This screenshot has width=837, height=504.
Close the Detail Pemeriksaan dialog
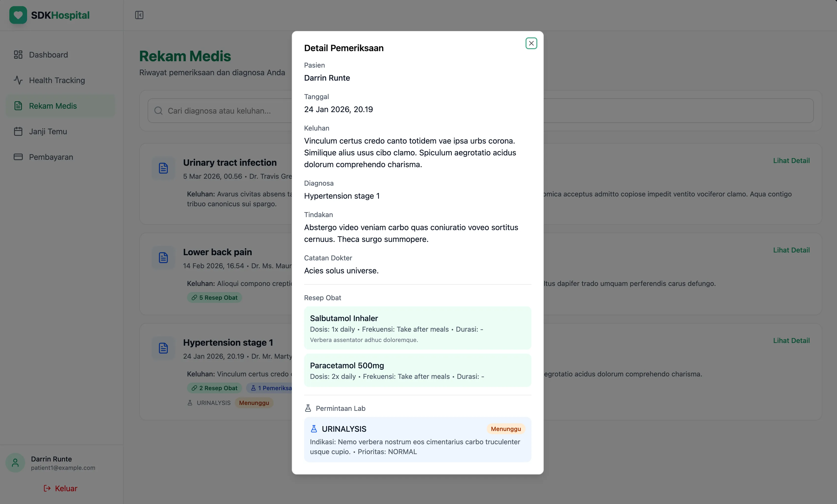(531, 43)
